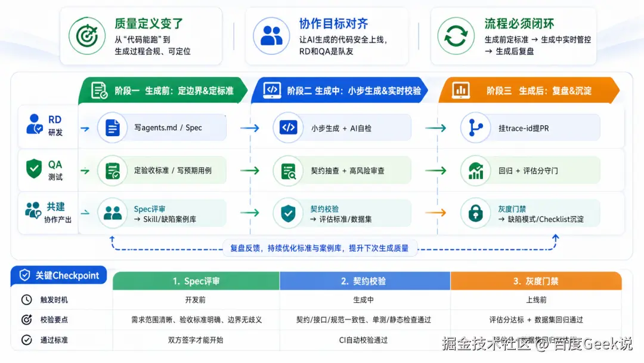Click the 1. Spec评审 green column header
Screen dimensions: 644x363
[196, 281]
